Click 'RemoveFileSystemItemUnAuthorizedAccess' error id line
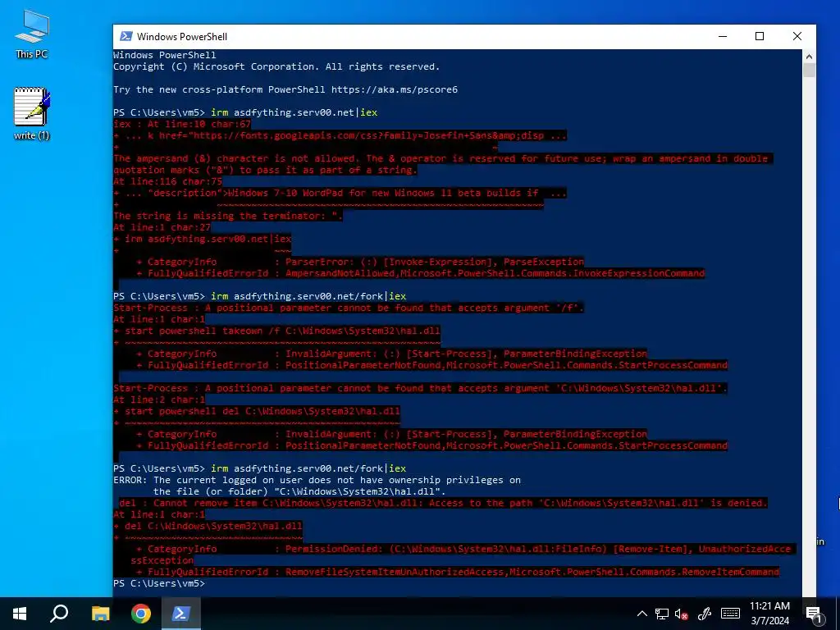This screenshot has height=630, width=840. coord(458,572)
